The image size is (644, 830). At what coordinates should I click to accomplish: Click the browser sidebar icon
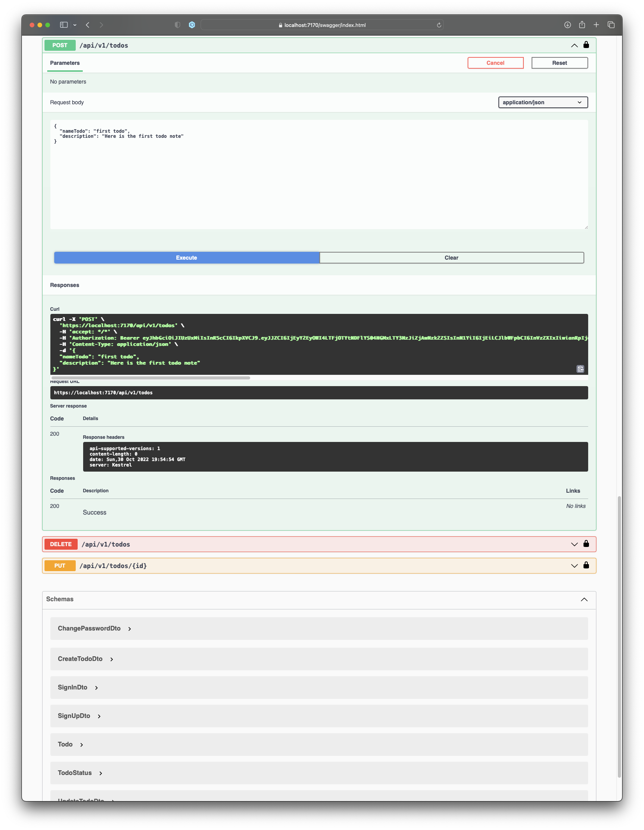click(x=64, y=24)
